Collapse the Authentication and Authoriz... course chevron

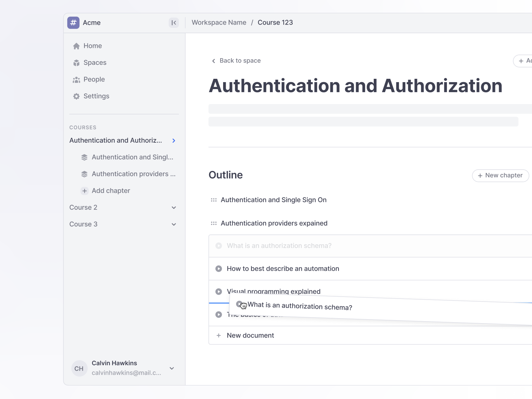(174, 141)
